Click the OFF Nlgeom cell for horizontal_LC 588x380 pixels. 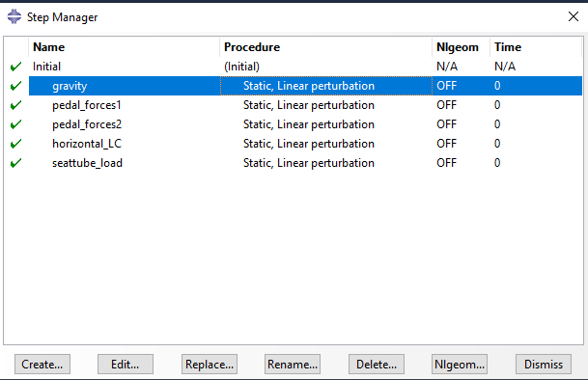coord(447,144)
